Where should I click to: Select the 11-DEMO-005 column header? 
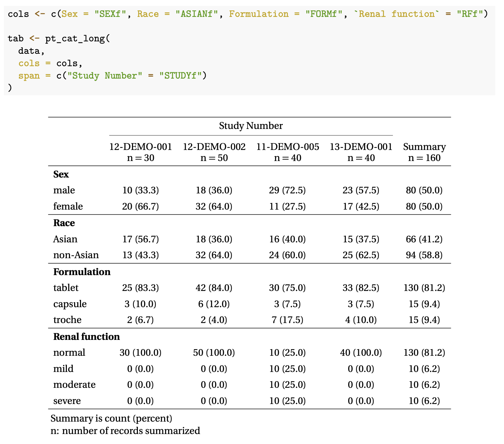click(x=288, y=147)
